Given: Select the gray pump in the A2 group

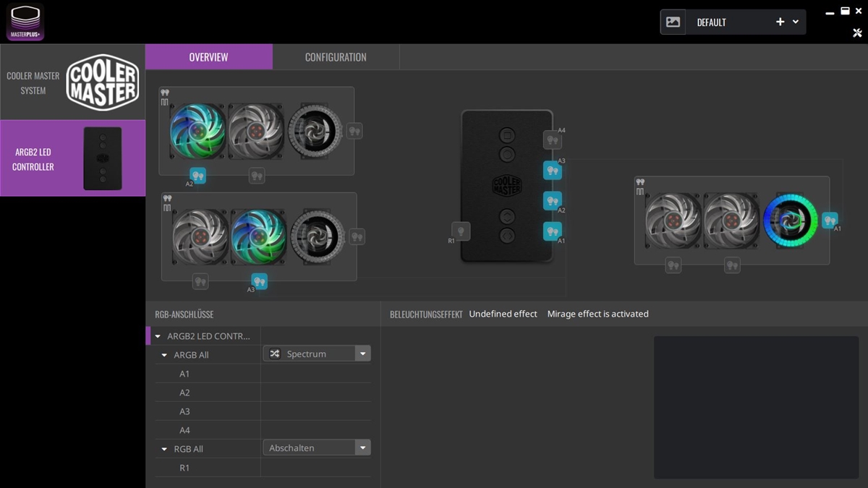Looking at the screenshot, I should (x=315, y=131).
